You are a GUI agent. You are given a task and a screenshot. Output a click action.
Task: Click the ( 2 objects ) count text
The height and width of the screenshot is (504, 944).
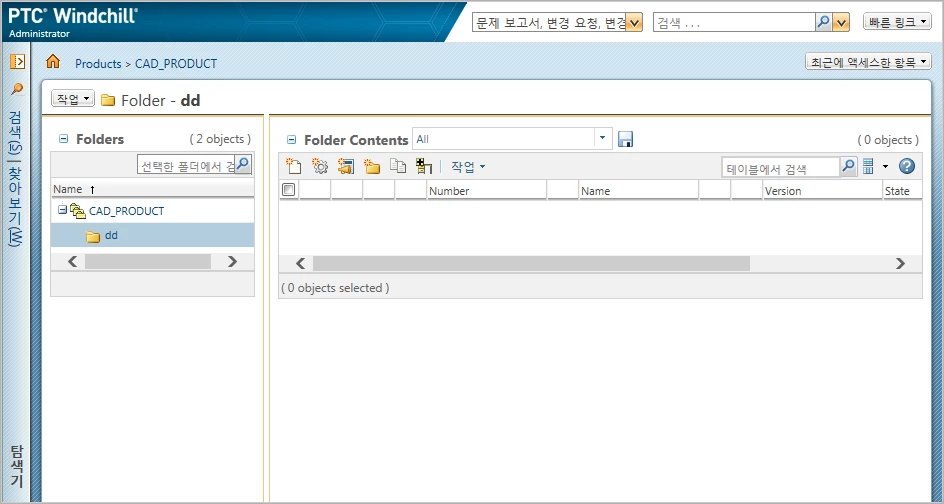pyautogui.click(x=220, y=139)
